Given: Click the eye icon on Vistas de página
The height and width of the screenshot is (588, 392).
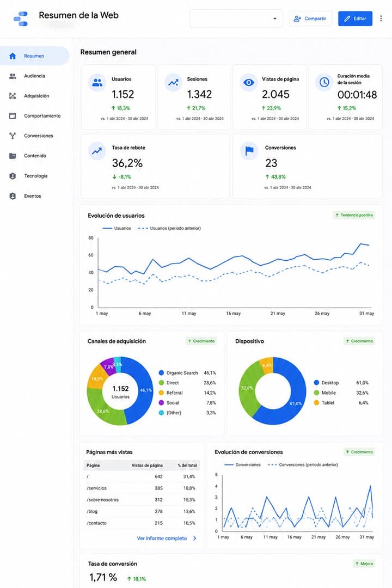Looking at the screenshot, I should point(249,83).
